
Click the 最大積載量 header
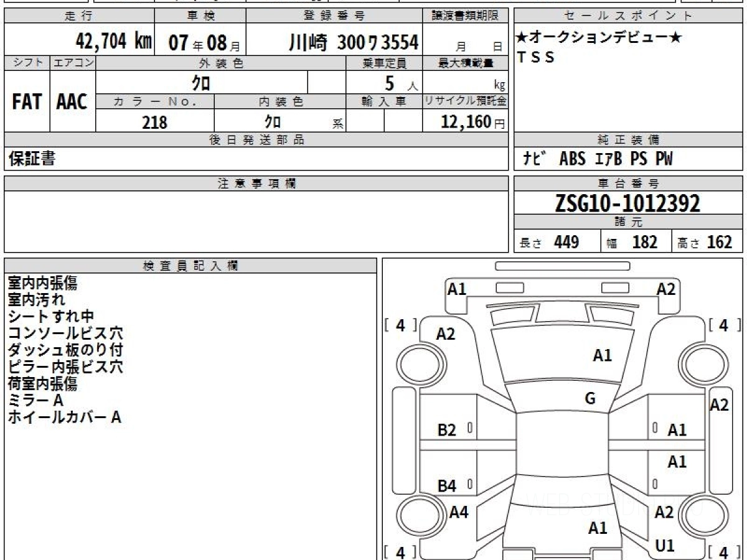(466, 63)
